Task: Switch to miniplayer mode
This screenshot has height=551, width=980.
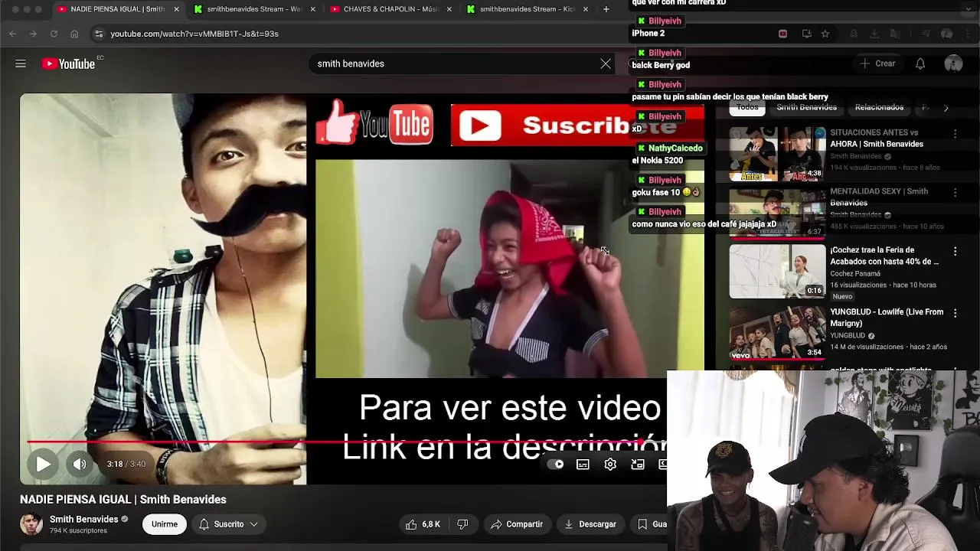Action: point(637,464)
